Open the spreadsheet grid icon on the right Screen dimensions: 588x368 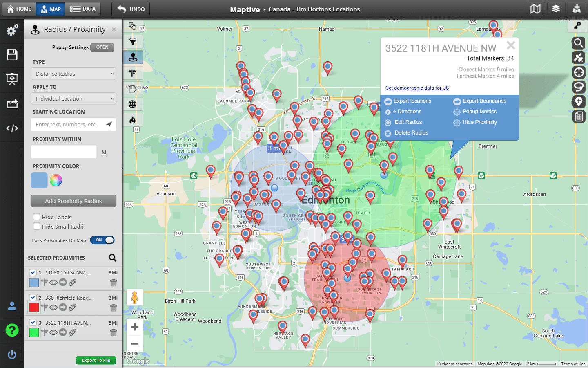tap(579, 117)
